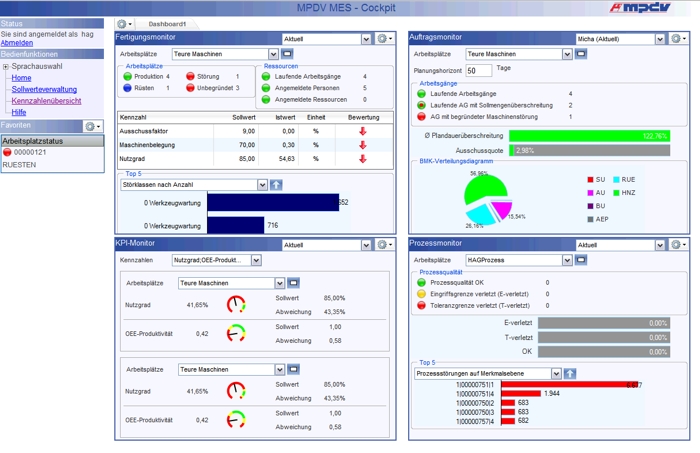Image resolution: width=700 pixels, height=453 pixels.
Task: Click the workplace selector icon in Auftragsmonitor
Action: coord(581,54)
